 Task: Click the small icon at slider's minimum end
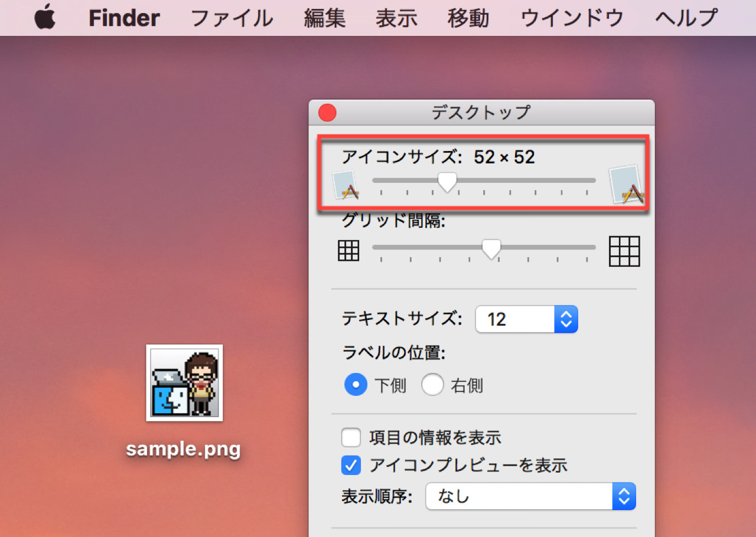click(346, 185)
